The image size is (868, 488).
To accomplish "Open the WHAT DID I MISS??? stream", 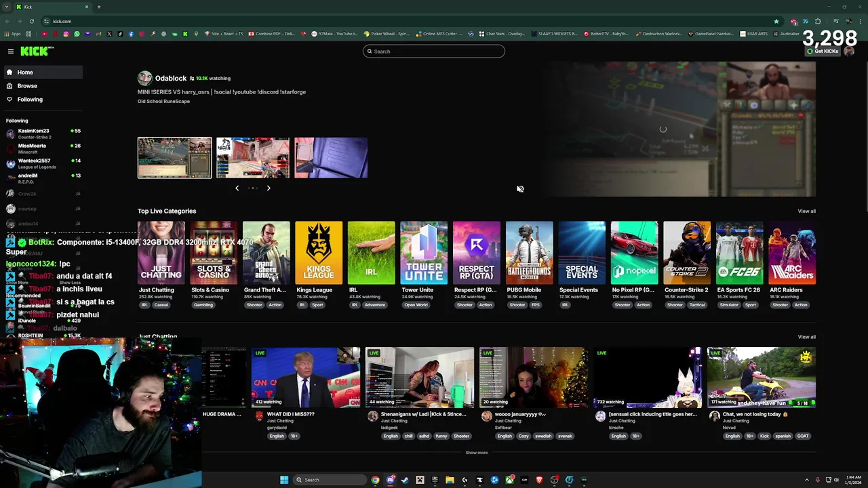I will (306, 378).
